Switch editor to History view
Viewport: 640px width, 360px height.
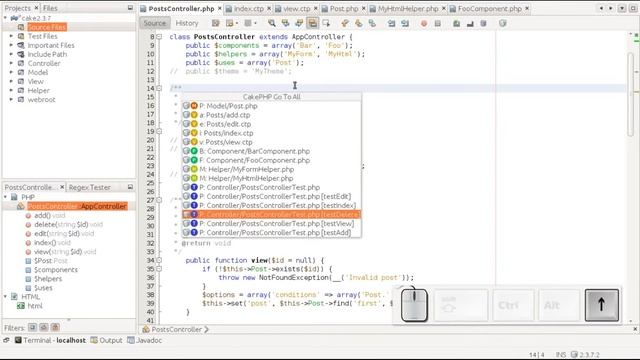(x=187, y=23)
